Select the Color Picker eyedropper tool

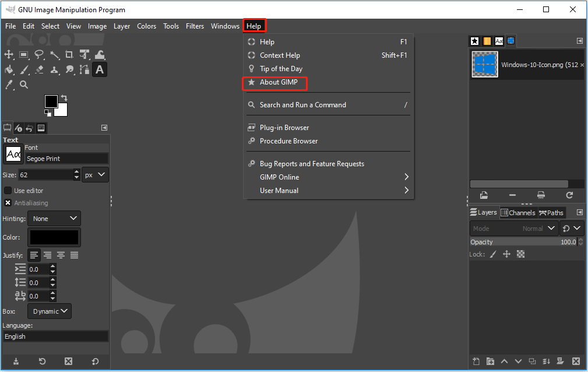(x=9, y=85)
